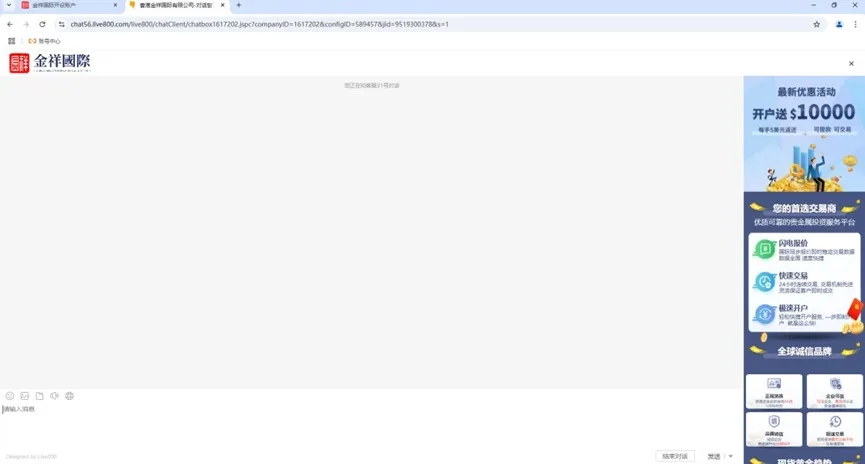End the chat with 结束对话 button
Screen dimensions: 865x464
click(x=675, y=456)
